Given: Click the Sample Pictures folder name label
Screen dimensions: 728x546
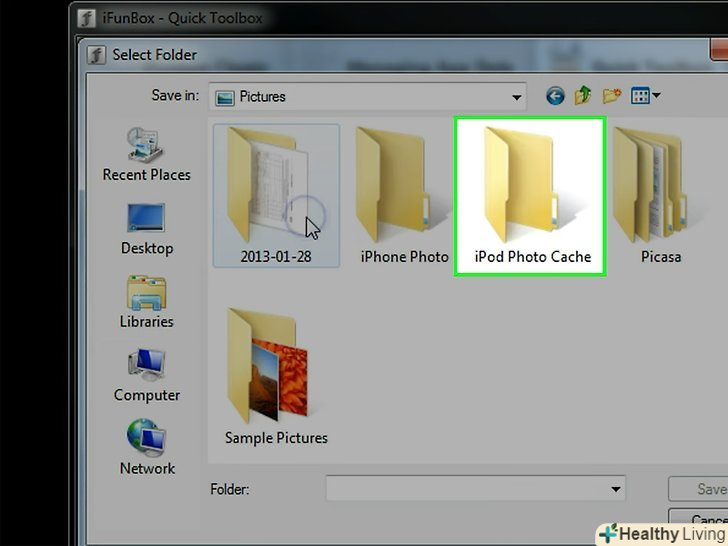Looking at the screenshot, I should [x=276, y=438].
